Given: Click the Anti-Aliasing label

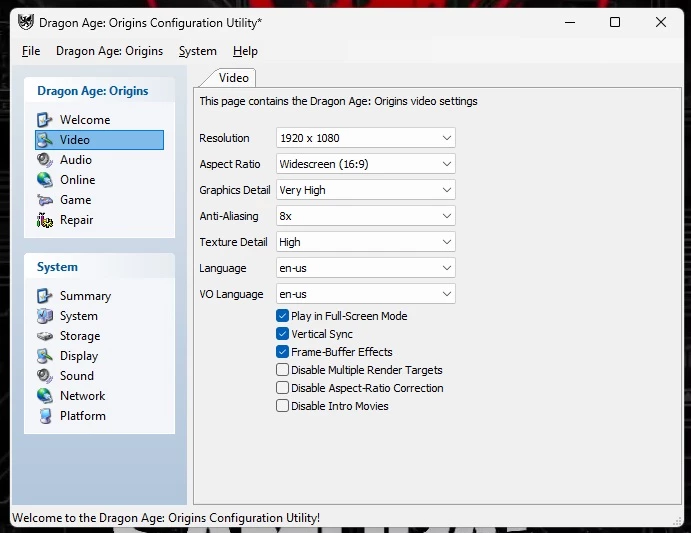Looking at the screenshot, I should point(229,216).
